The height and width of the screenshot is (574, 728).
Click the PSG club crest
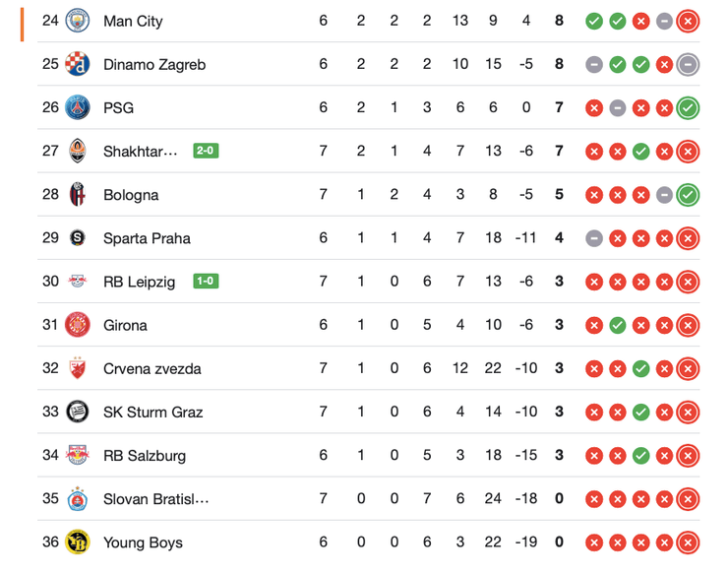click(x=78, y=107)
